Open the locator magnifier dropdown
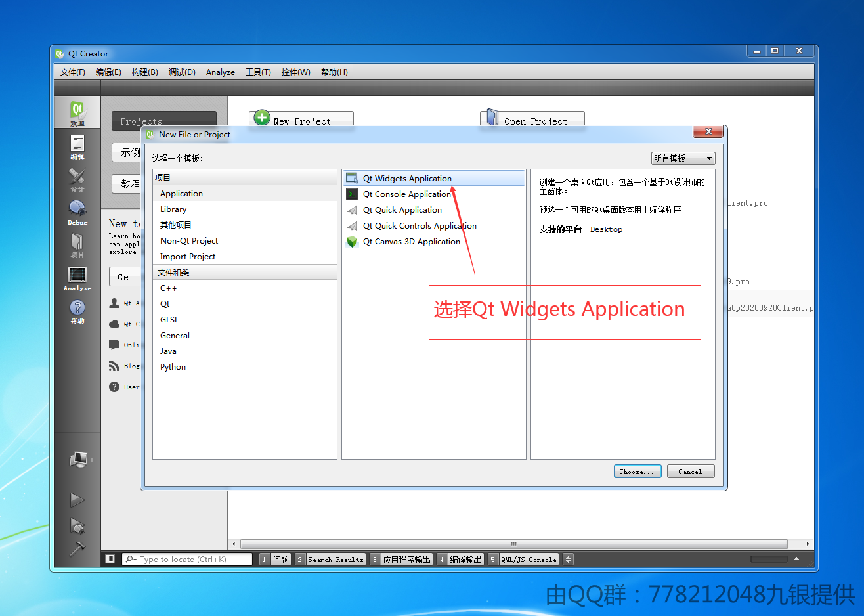The width and height of the screenshot is (864, 616). point(131,559)
